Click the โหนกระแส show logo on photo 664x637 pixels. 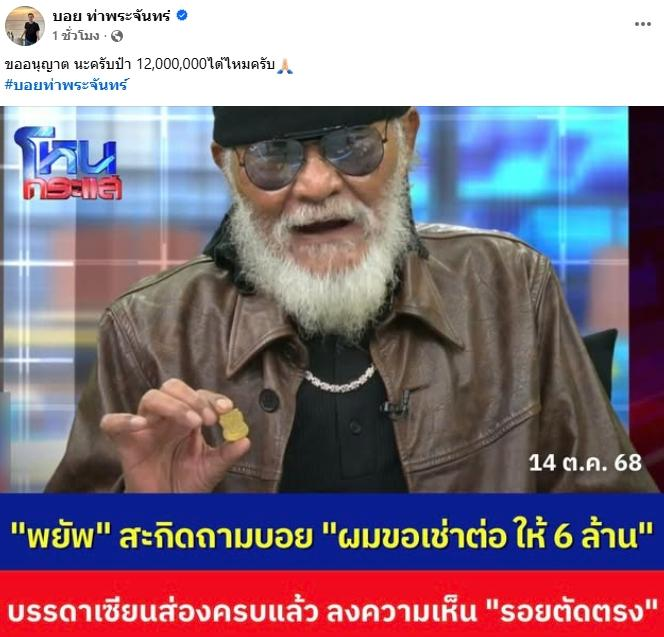click(70, 163)
